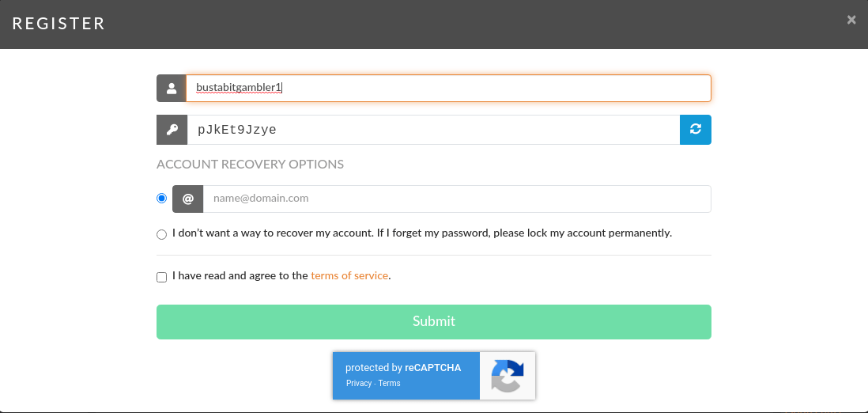Submit the registration form
Image resolution: width=868 pixels, height=413 pixels.
(x=434, y=321)
